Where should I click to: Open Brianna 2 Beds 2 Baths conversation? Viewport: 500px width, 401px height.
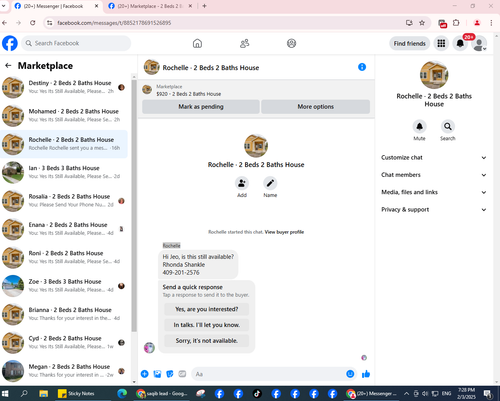pyautogui.click(x=64, y=314)
